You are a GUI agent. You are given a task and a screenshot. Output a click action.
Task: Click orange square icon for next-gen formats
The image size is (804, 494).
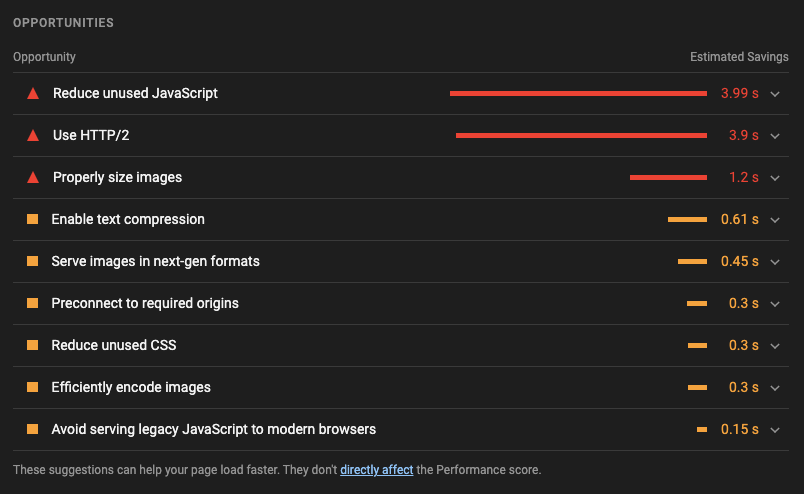click(32, 261)
